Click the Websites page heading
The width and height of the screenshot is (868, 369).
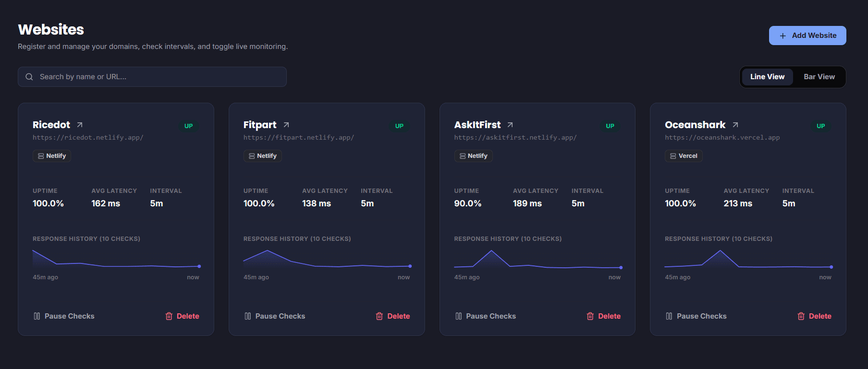click(51, 30)
